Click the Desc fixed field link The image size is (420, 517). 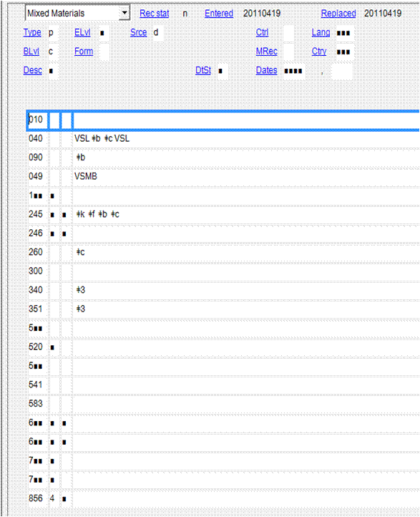point(33,70)
